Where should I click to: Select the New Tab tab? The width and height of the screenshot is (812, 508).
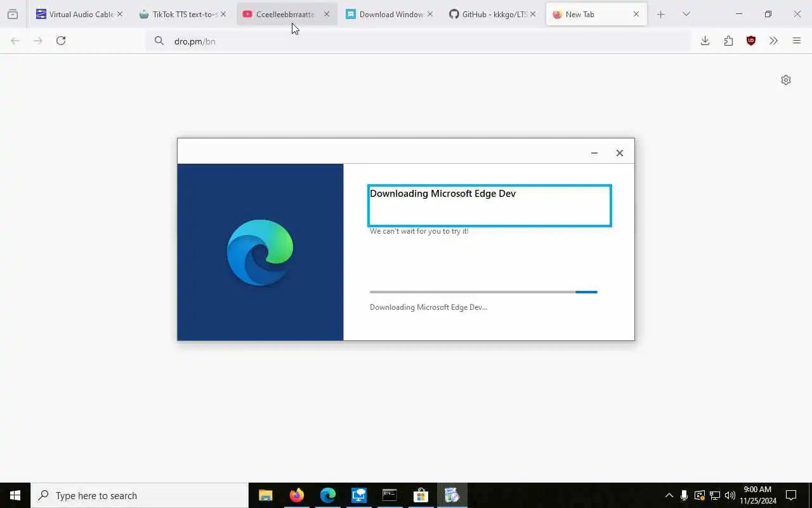(x=596, y=14)
